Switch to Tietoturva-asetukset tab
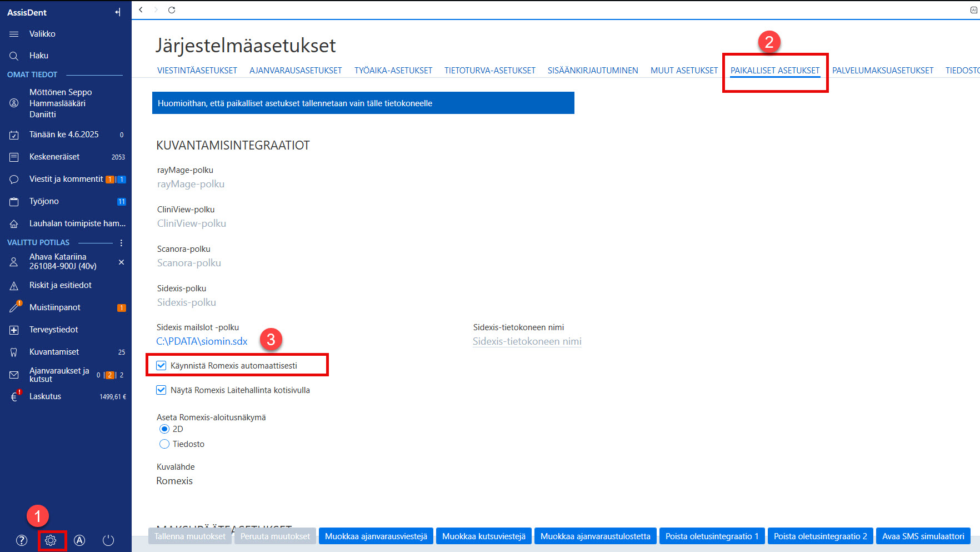Viewport: 980px width, 552px height. pos(490,71)
